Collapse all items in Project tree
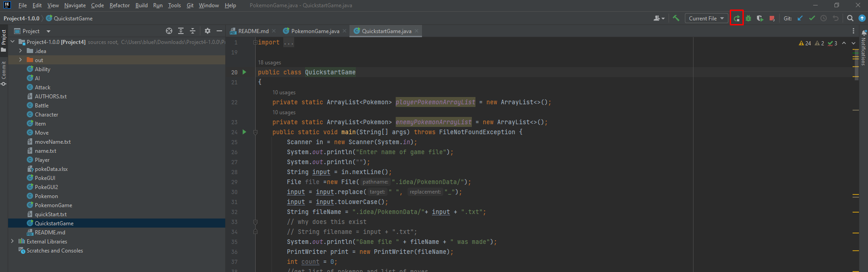868x272 pixels. pos(193,31)
